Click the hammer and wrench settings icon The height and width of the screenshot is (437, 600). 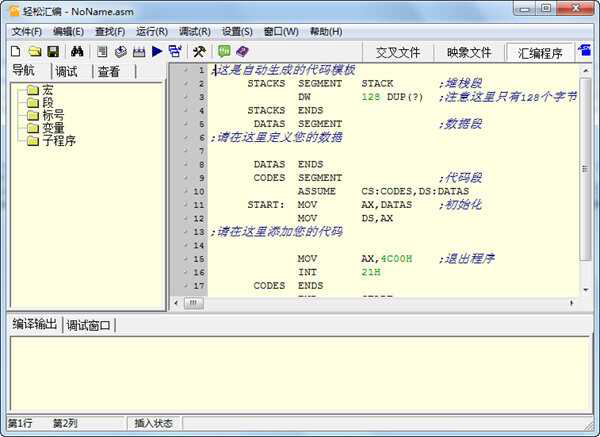point(199,51)
